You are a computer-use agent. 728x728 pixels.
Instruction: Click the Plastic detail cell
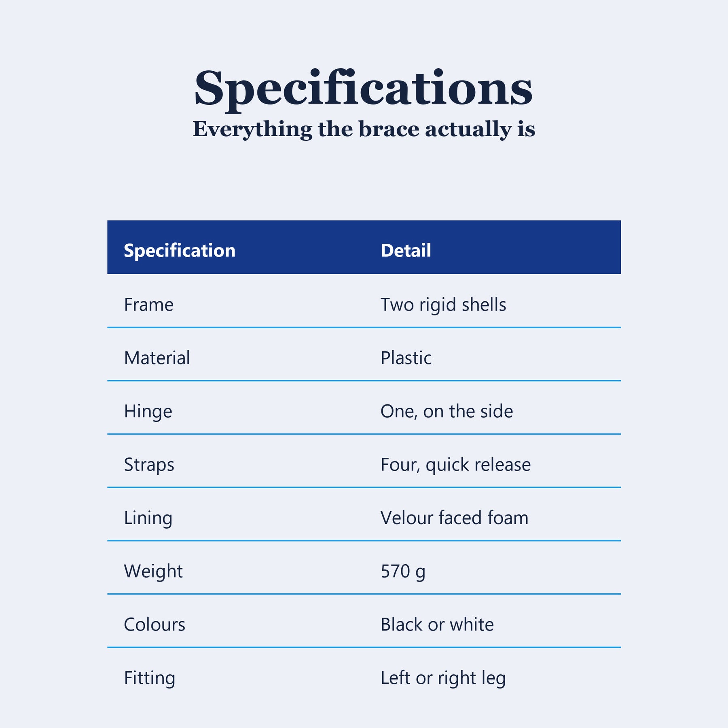pyautogui.click(x=406, y=358)
